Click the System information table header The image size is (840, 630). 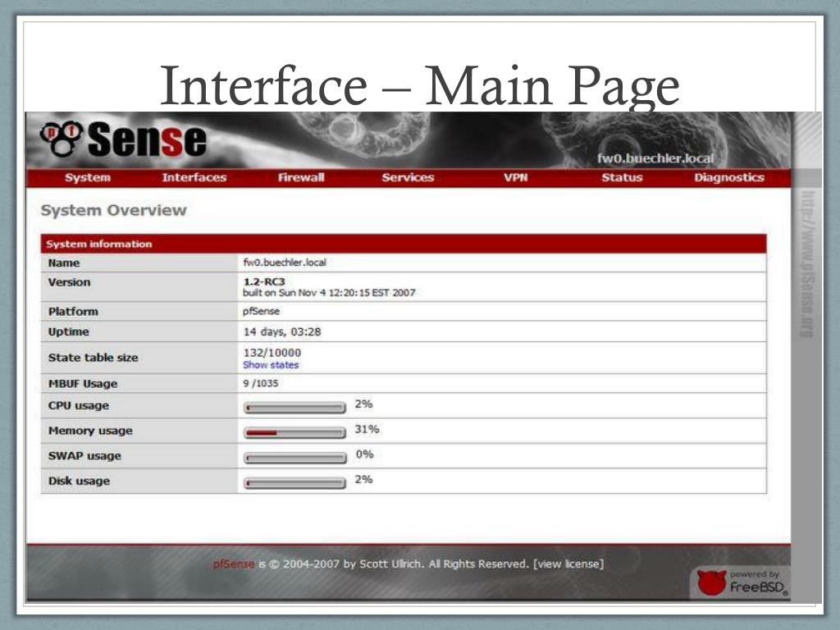coord(404,244)
